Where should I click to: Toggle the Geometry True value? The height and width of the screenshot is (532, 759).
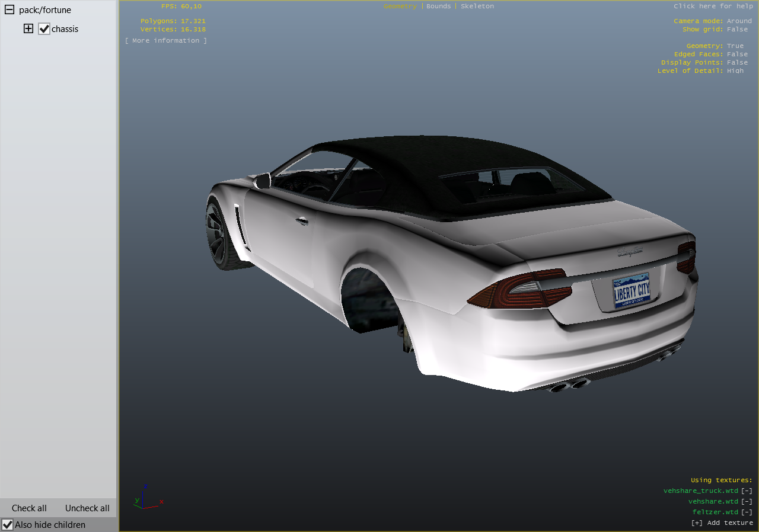click(x=735, y=46)
